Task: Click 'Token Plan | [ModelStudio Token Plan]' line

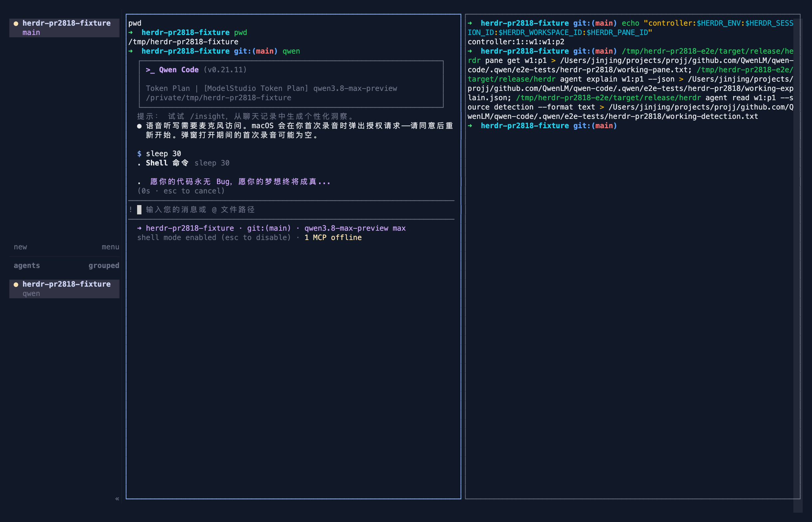Action: 227,89
